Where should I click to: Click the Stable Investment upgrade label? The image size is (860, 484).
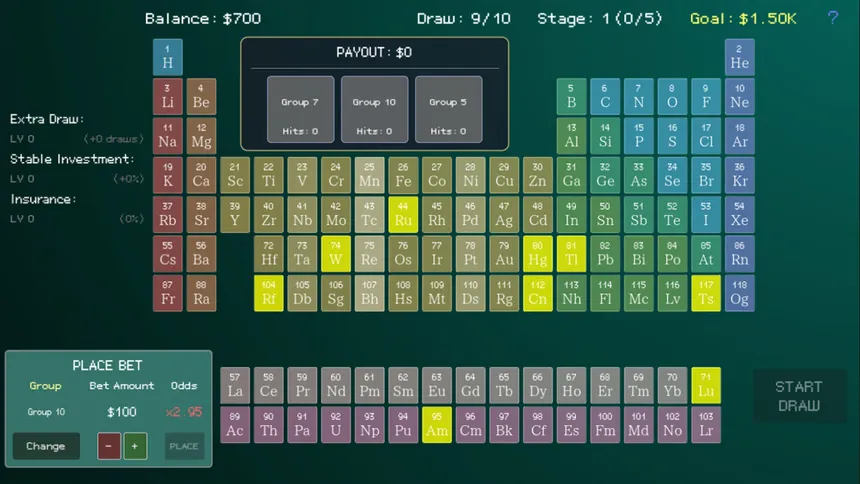(x=72, y=159)
